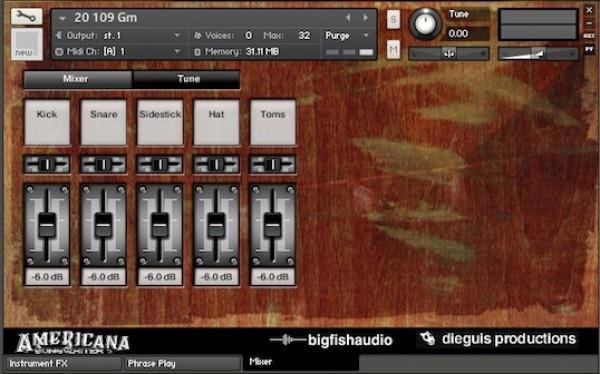This screenshot has width=600, height=374.
Task: Adjust the instrument pan slider
Action: click(x=449, y=54)
